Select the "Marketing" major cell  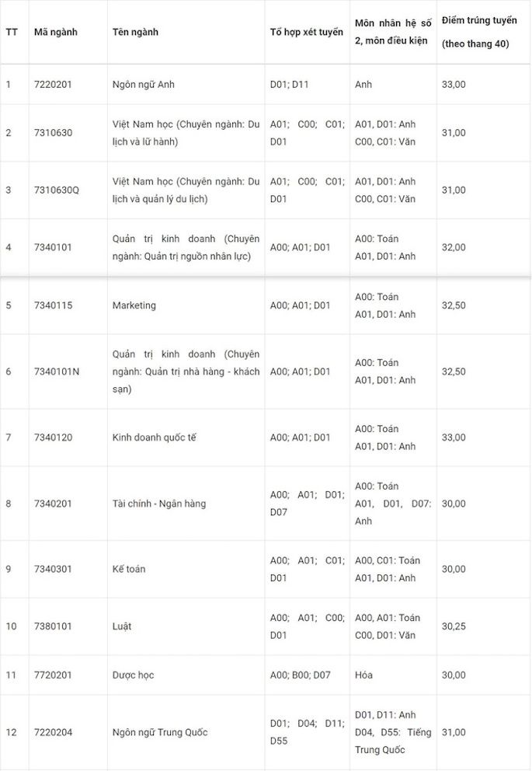[x=134, y=305]
